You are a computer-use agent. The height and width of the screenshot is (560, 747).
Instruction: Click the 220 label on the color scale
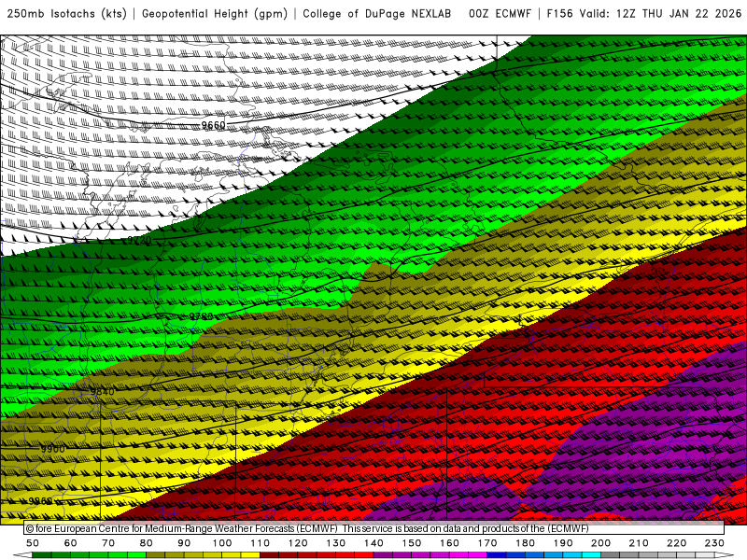click(677, 543)
